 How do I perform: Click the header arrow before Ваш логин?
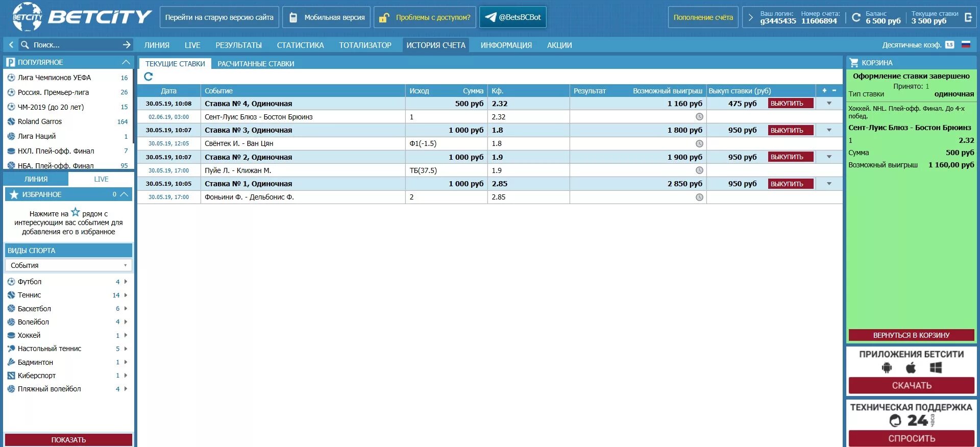point(750,17)
